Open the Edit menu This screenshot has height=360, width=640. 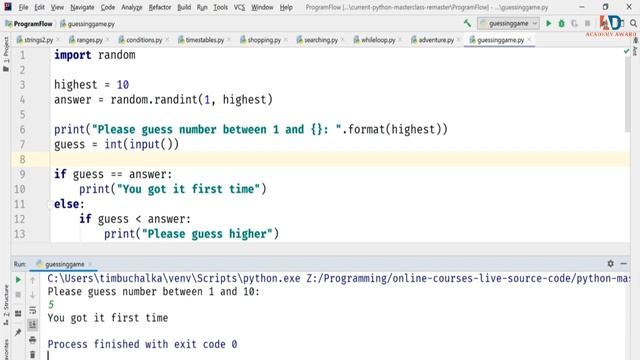point(40,7)
